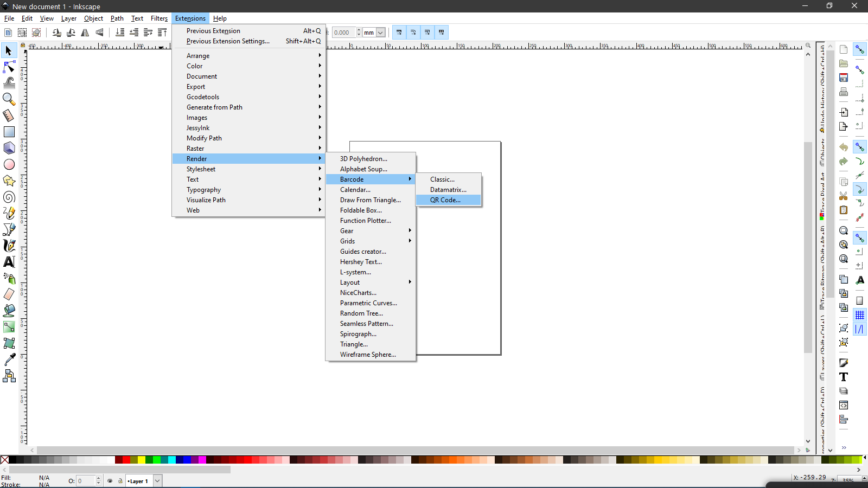Click the Undo arrow icon
Viewport: 868px width, 488px height.
[x=844, y=147]
